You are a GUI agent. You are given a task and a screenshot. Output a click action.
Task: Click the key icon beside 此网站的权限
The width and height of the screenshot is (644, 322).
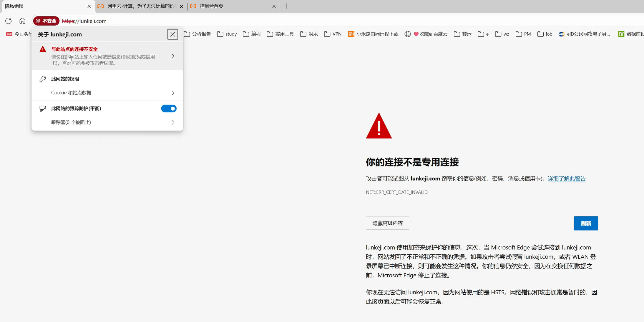coord(42,79)
